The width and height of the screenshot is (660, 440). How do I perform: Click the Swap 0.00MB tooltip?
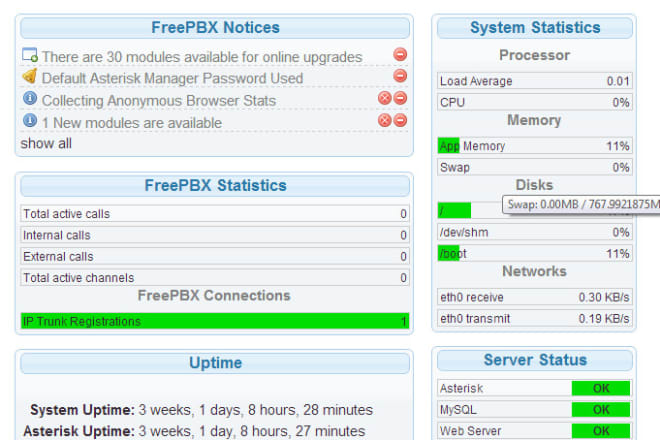tap(581, 205)
